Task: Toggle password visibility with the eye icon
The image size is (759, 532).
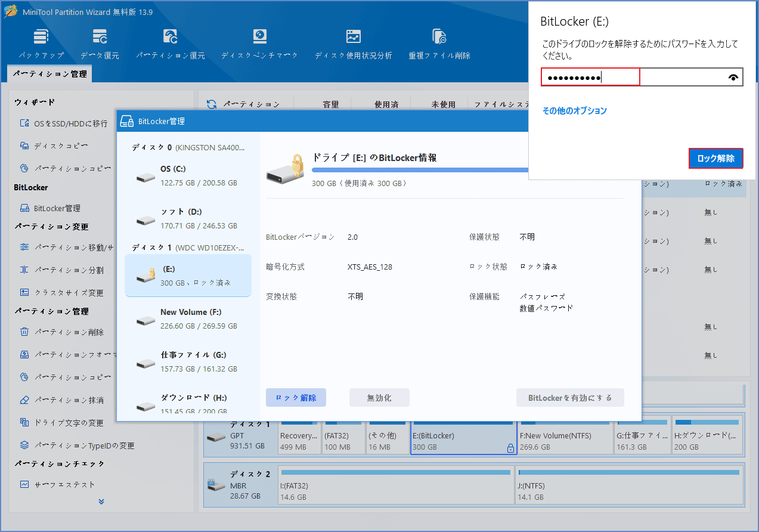Action: 733,77
